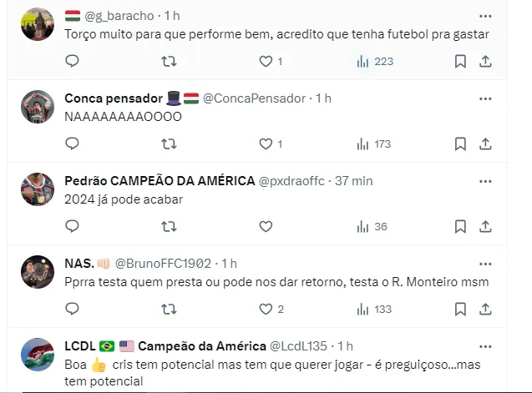Screen dimensions: 532x393
Task: Open more options for Pedrão's tweet
Action: (485, 181)
